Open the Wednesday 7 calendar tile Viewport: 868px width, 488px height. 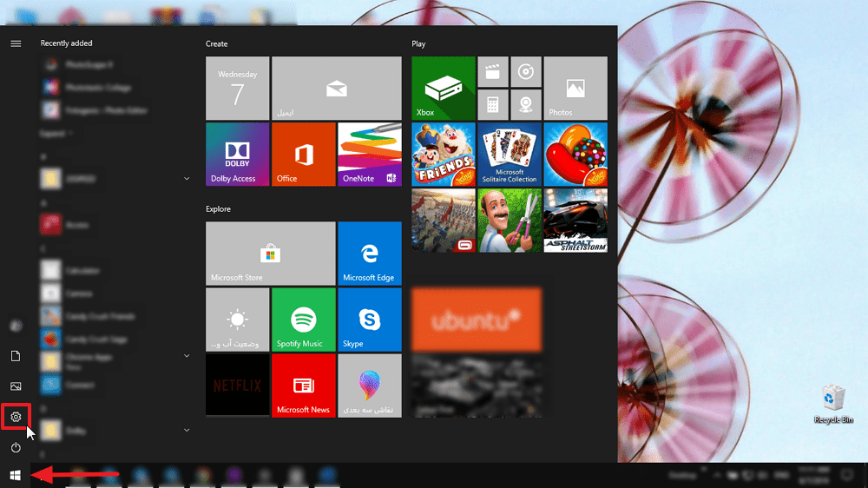pyautogui.click(x=238, y=88)
